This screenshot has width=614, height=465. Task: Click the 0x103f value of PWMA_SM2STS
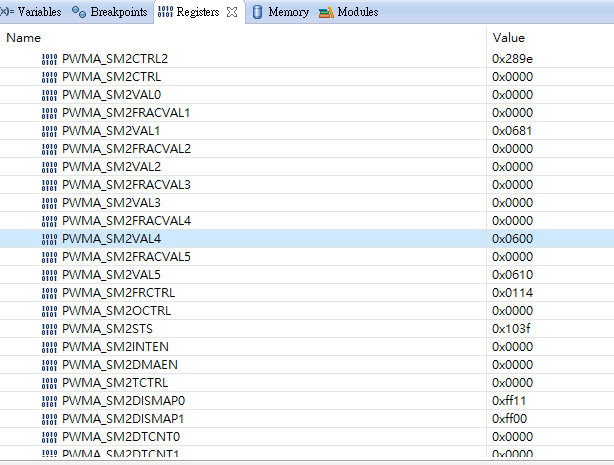coord(511,329)
